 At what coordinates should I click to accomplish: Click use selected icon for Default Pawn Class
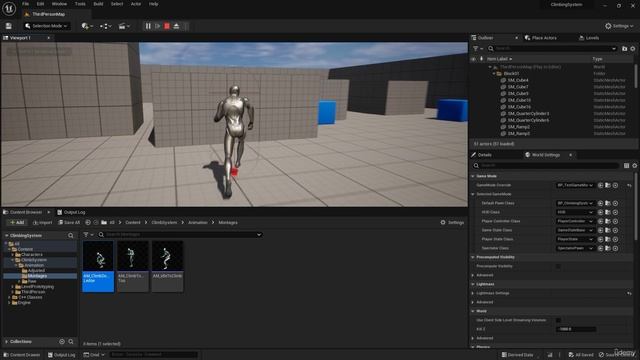(600, 203)
